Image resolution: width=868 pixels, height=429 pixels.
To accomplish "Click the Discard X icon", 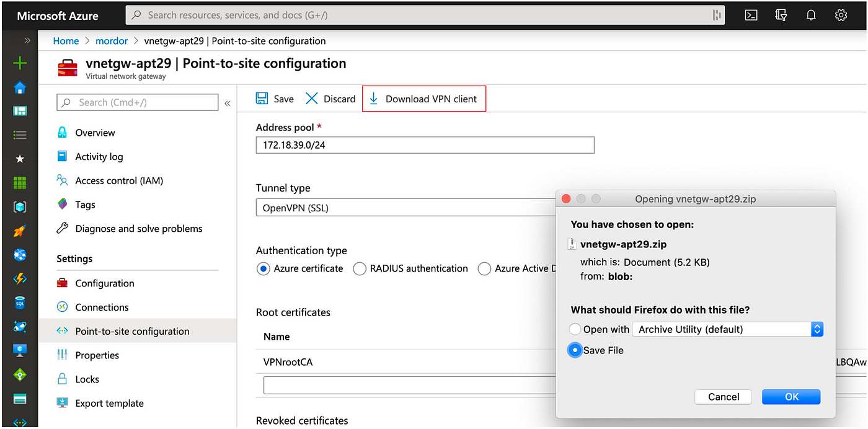I will pyautogui.click(x=312, y=99).
